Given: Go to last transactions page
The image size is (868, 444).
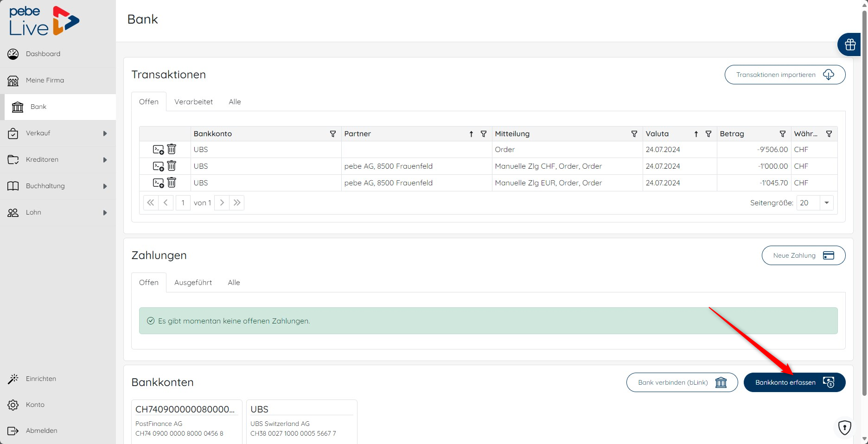Looking at the screenshot, I should pos(237,203).
